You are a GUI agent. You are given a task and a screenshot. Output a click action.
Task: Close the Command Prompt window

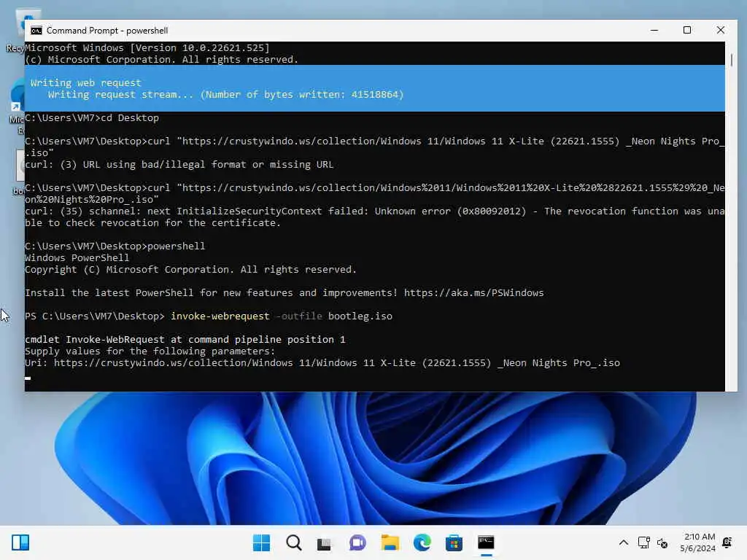(720, 30)
